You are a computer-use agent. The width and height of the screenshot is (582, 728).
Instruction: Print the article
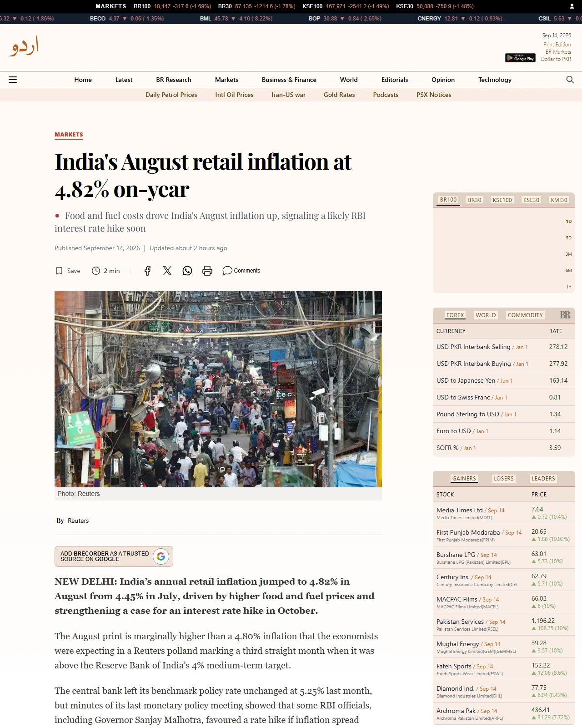(x=207, y=271)
